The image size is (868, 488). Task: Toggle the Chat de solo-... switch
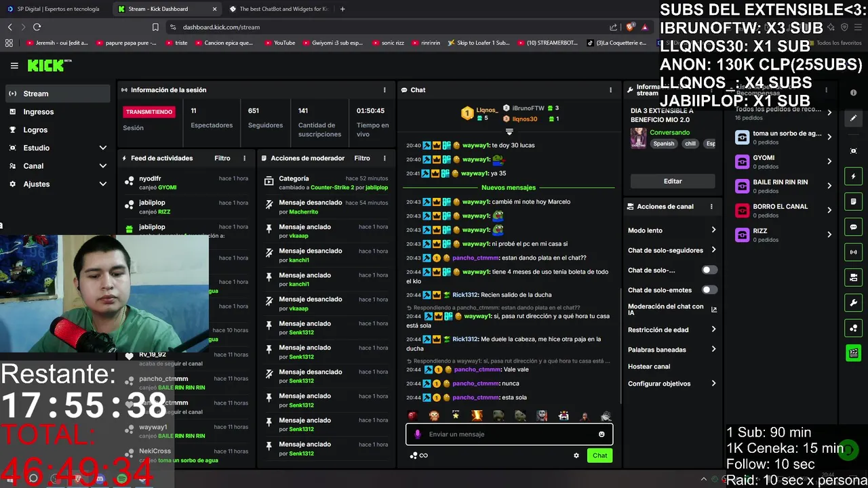click(x=709, y=270)
